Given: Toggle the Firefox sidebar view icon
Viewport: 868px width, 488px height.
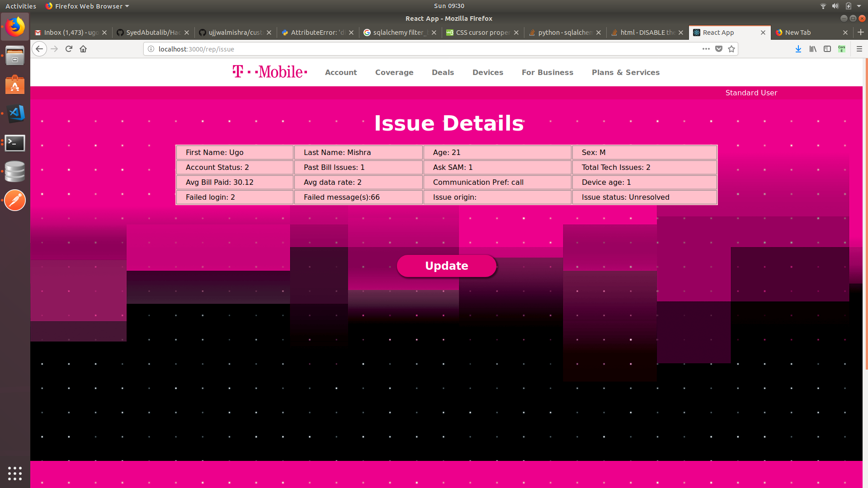Looking at the screenshot, I should pyautogui.click(x=827, y=49).
